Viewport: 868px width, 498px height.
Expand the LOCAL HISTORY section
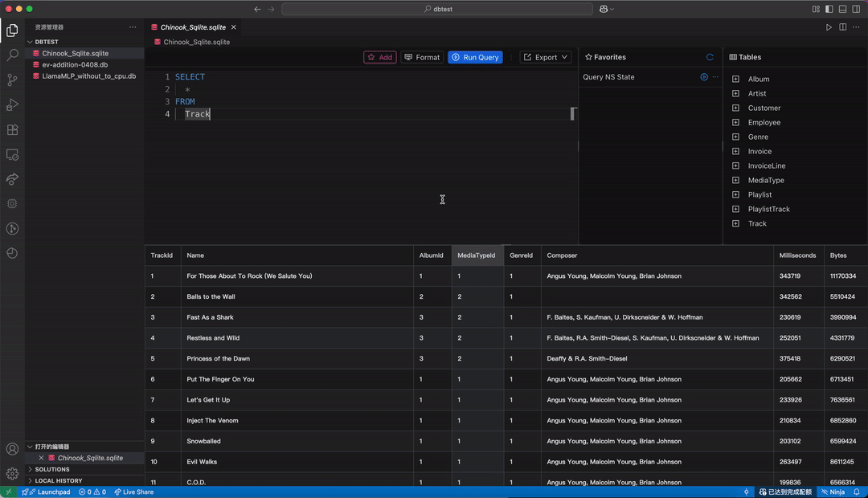(84, 481)
